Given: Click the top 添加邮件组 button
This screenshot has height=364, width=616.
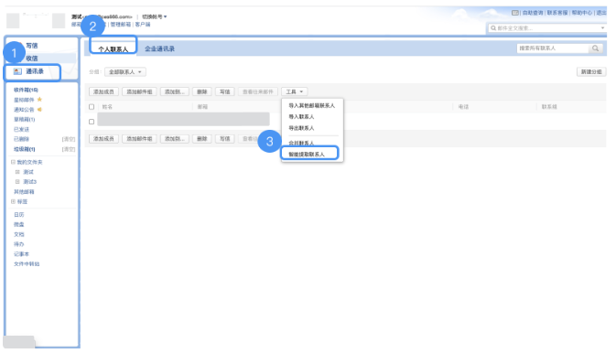Looking at the screenshot, I should [x=139, y=91].
